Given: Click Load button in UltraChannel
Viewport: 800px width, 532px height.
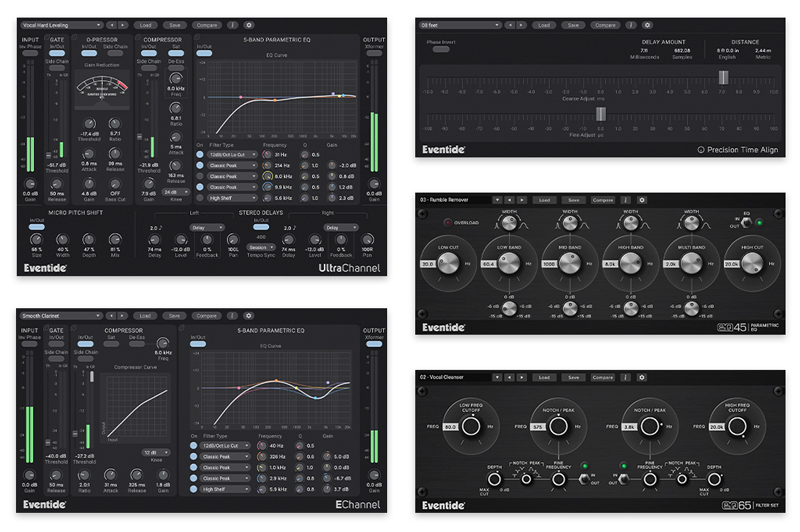Looking at the screenshot, I should [145, 25].
